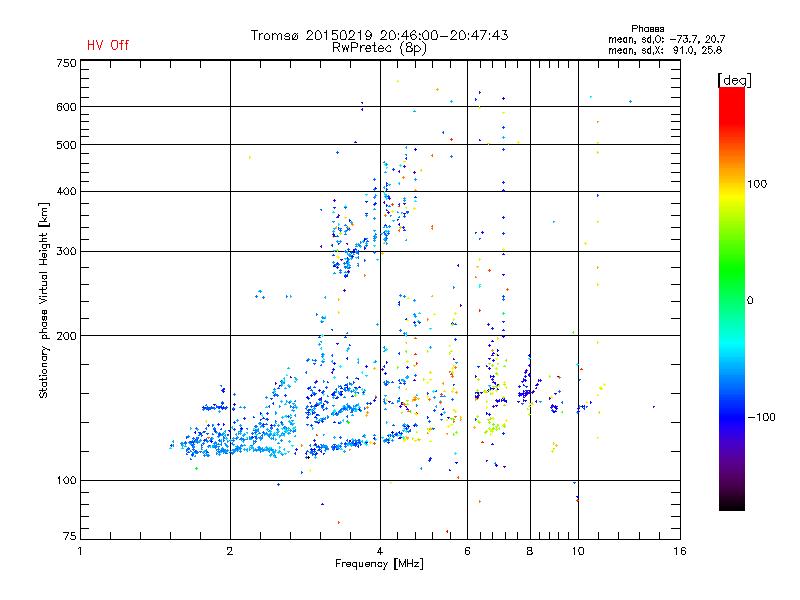Click the y-axis tick '600'

click(66, 107)
